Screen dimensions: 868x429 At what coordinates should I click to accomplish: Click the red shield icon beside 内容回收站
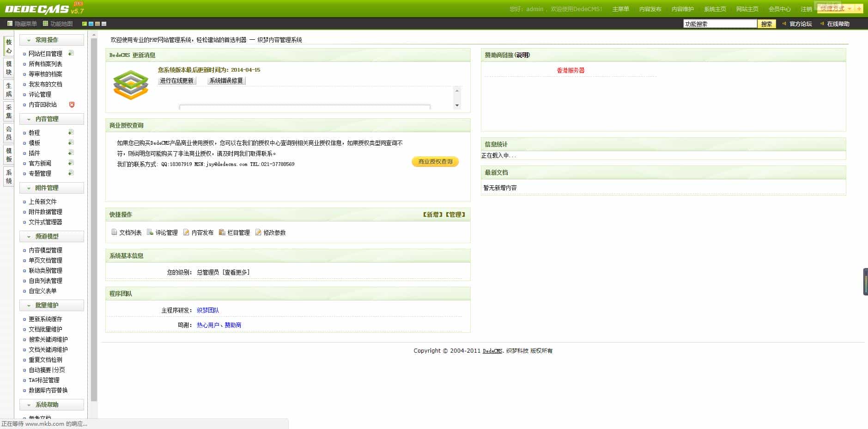click(x=72, y=104)
